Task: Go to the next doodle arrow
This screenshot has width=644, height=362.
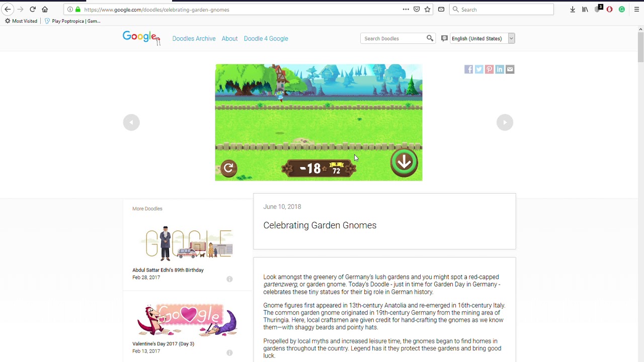Action: coord(505,122)
